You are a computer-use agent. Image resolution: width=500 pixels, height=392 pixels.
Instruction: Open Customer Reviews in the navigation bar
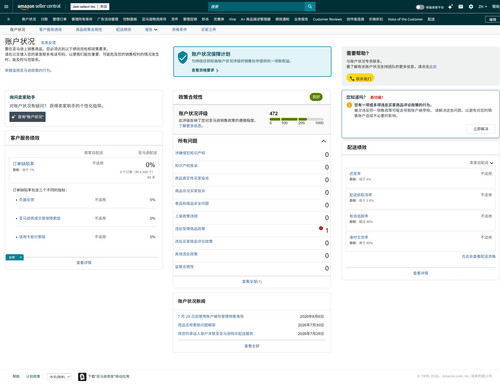pos(327,19)
